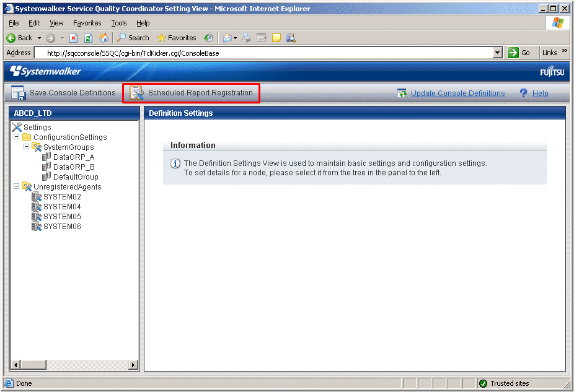Select SYSTEM04 agent in tree
Screen dimensions: 574x392
click(x=62, y=206)
